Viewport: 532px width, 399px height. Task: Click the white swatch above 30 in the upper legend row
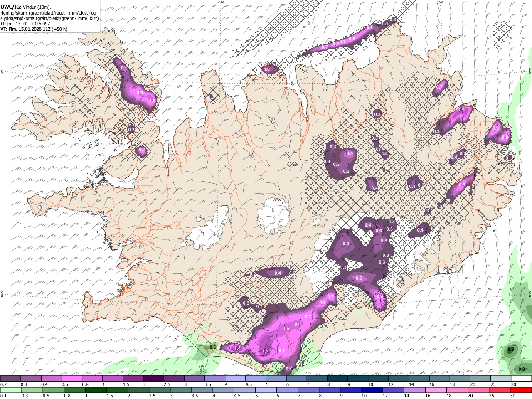click(x=521, y=378)
